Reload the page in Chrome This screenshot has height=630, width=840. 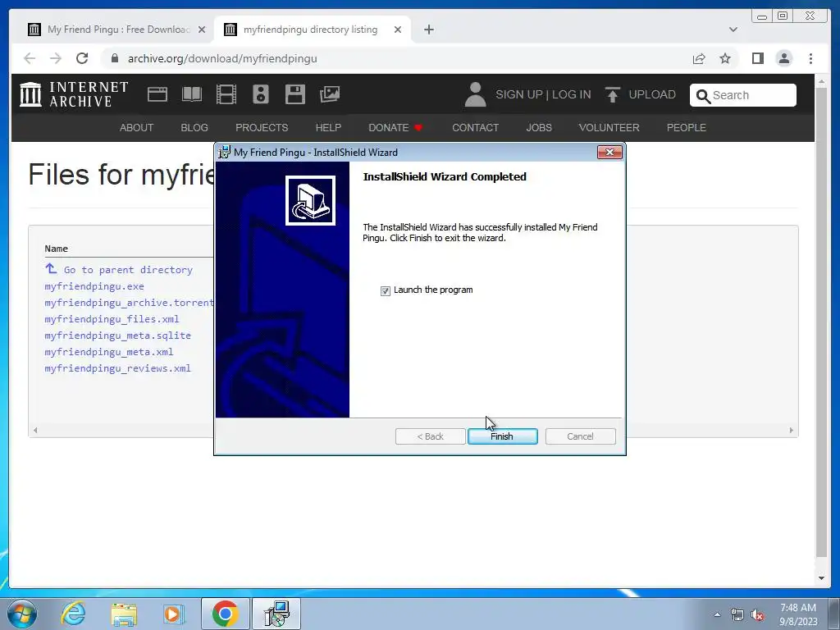pyautogui.click(x=82, y=58)
